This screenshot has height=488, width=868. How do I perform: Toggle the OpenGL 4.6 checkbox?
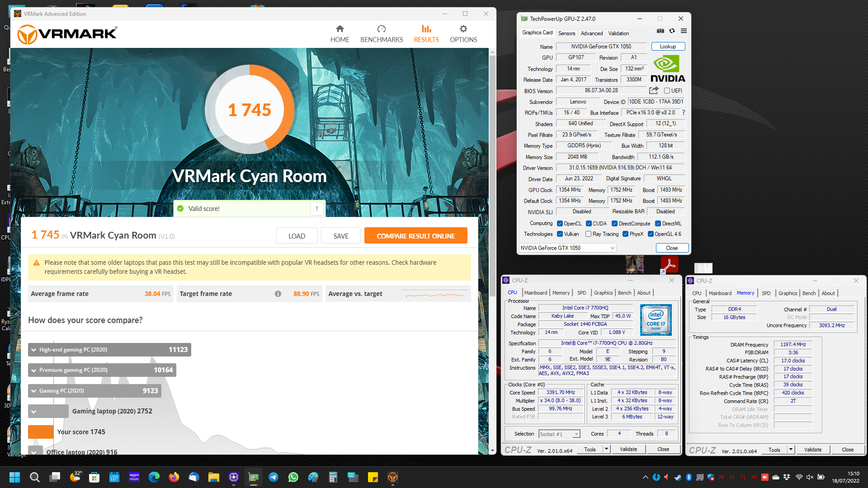651,234
